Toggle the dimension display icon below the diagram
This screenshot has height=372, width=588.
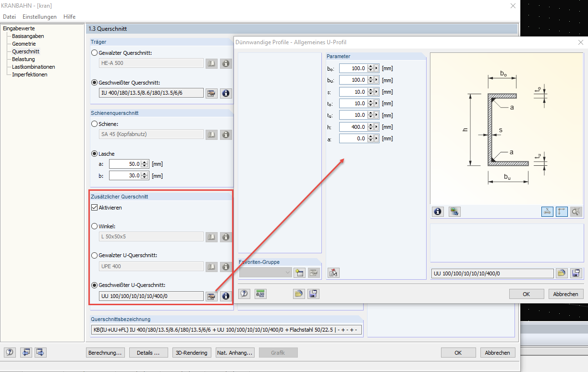point(547,211)
